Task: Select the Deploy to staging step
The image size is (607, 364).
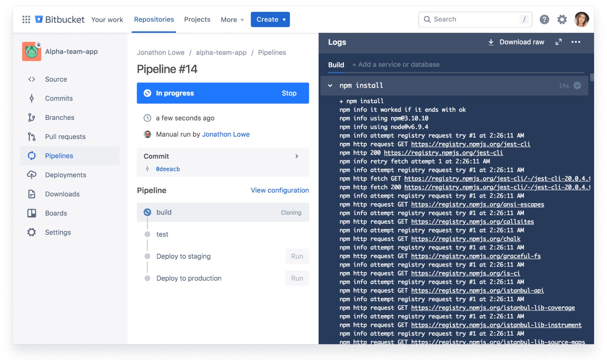Action: (x=183, y=256)
